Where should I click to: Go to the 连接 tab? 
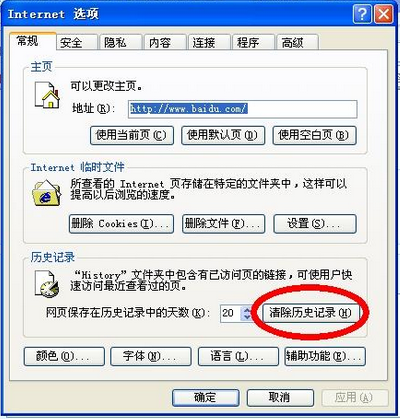point(209,42)
